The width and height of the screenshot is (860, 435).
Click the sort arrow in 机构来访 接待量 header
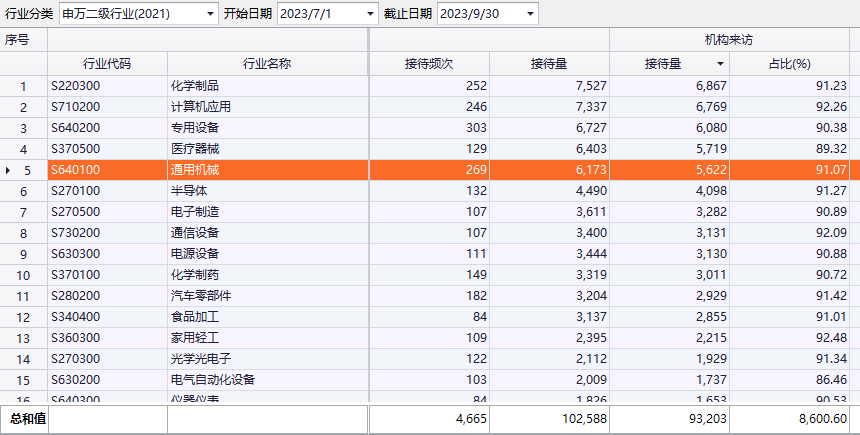[x=720, y=64]
